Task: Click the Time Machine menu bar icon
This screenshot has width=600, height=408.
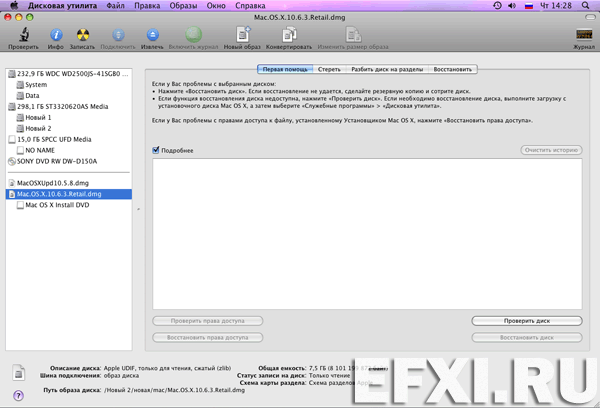Action: (x=497, y=5)
